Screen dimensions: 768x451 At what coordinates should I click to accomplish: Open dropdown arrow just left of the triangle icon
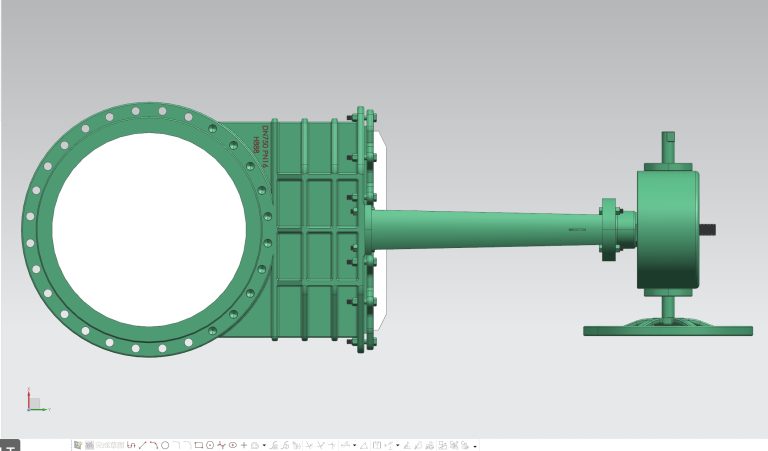pyautogui.click(x=355, y=446)
